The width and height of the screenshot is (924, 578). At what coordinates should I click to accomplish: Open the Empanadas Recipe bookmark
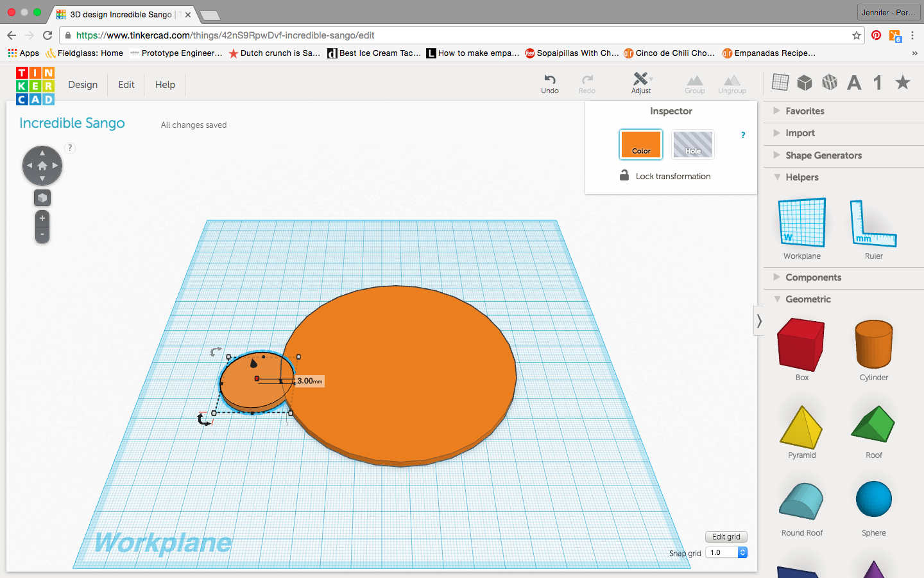point(769,53)
